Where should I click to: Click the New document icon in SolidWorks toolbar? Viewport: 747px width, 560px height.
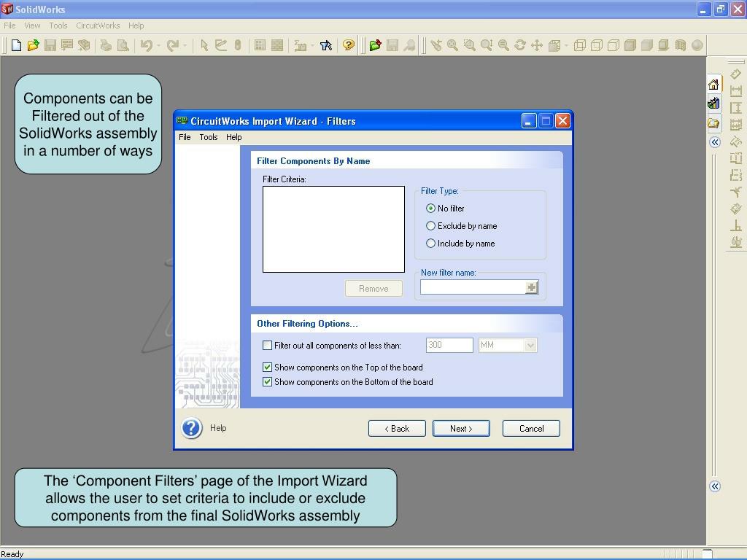(x=16, y=45)
